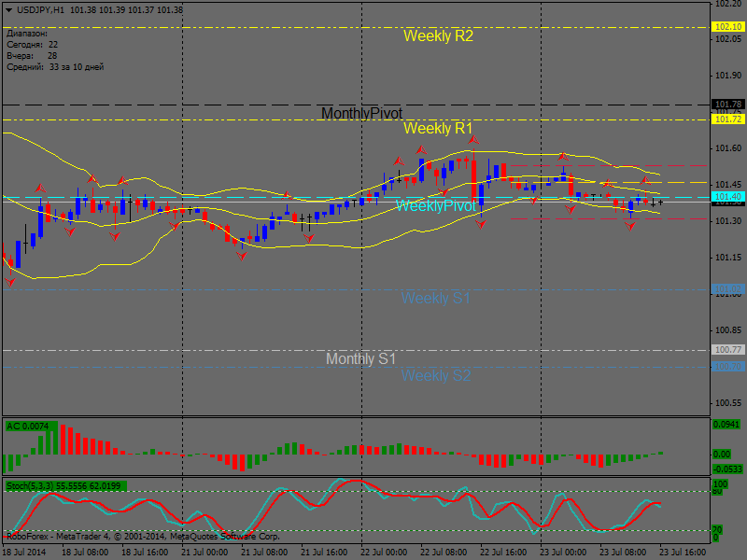Select the Weekly R2 level label
Image resolution: width=747 pixels, height=560 pixels.
click(438, 36)
